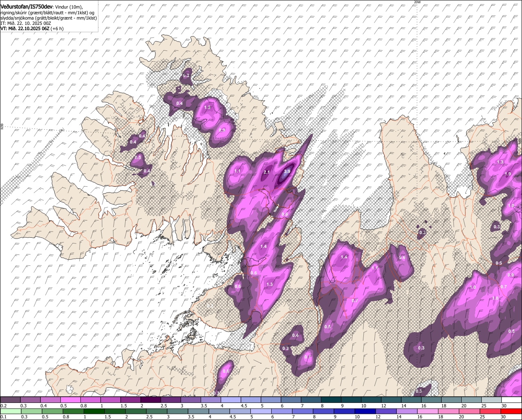
Task: Select bottom legend swatch between 14 and 16
Action: coord(407,411)
